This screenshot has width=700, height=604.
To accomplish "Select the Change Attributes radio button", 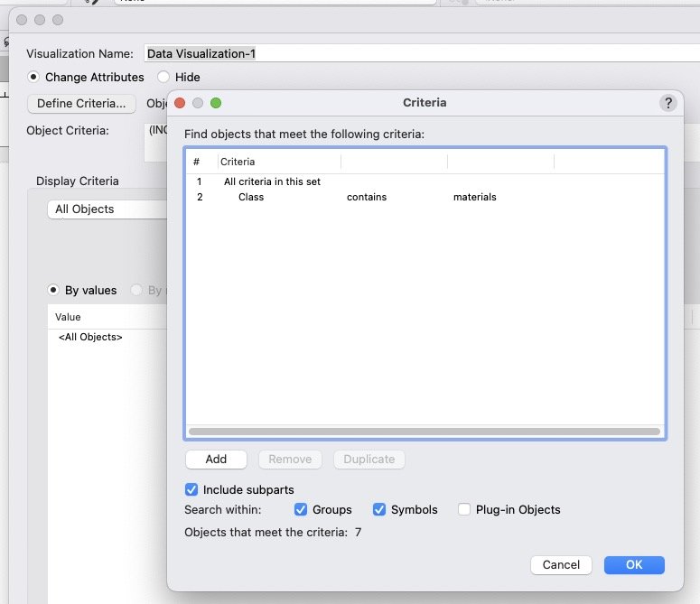I will (33, 78).
